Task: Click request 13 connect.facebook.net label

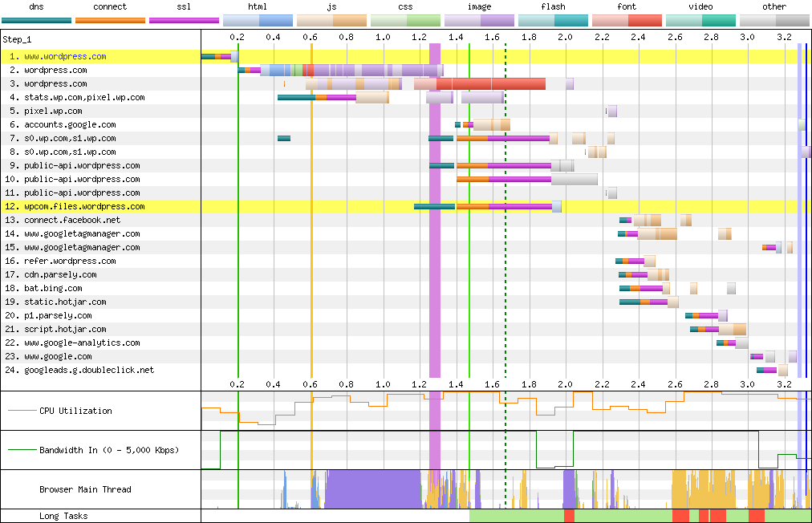Action: 71,220
